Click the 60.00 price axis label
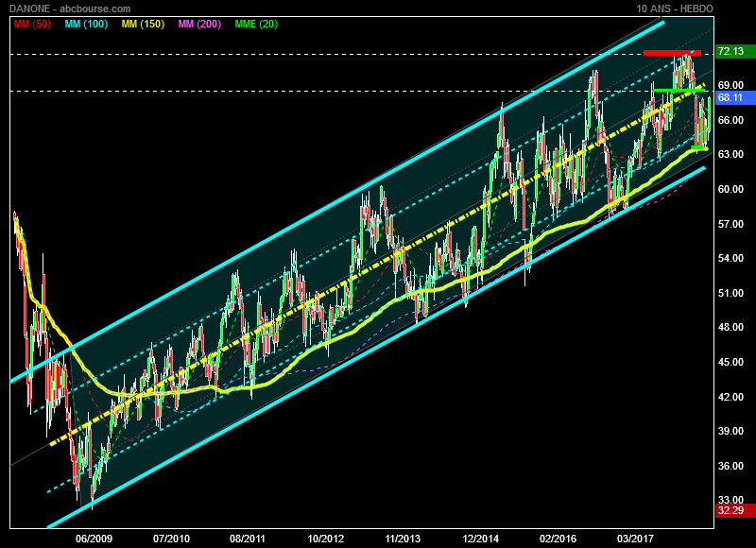 tap(730, 189)
